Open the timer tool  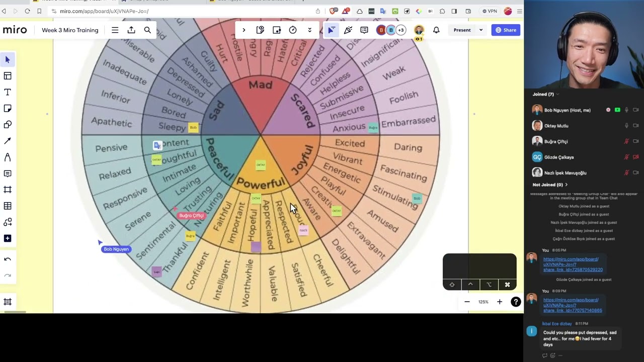pyautogui.click(x=293, y=30)
